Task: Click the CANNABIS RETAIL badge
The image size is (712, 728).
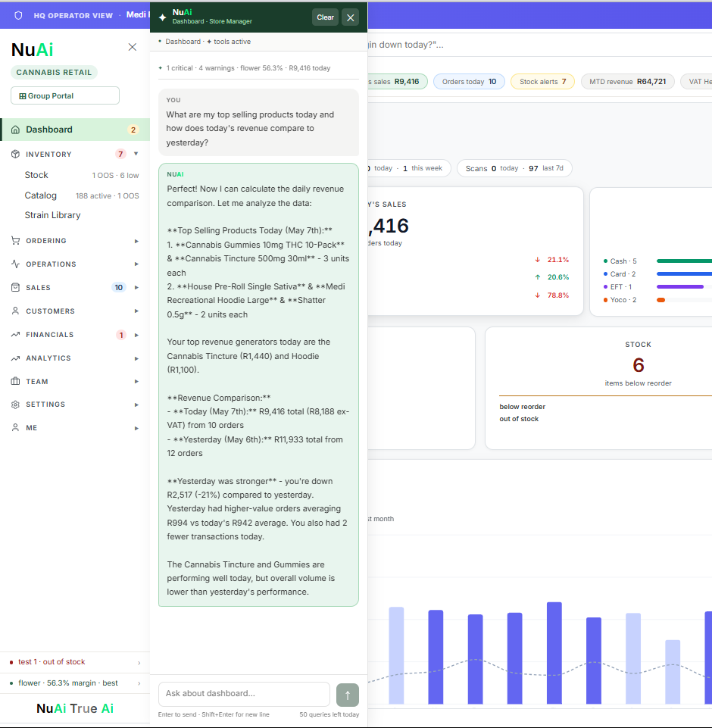Action: [x=54, y=73]
